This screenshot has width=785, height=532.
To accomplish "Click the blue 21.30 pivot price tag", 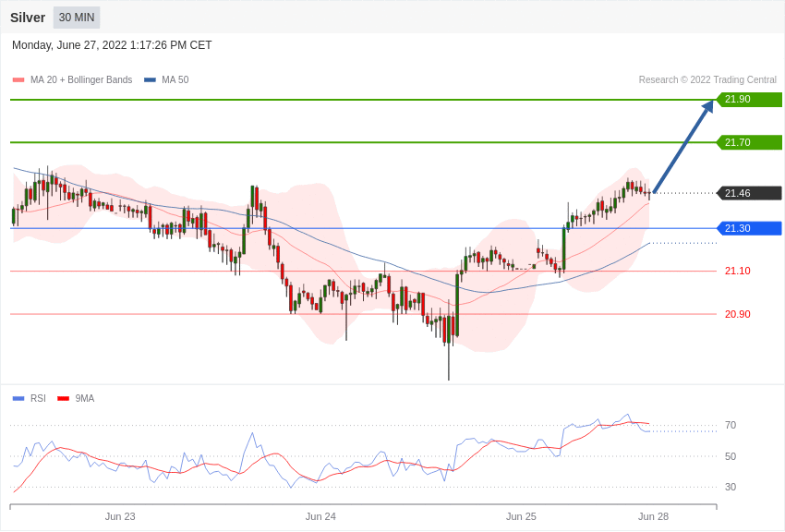I will point(750,228).
